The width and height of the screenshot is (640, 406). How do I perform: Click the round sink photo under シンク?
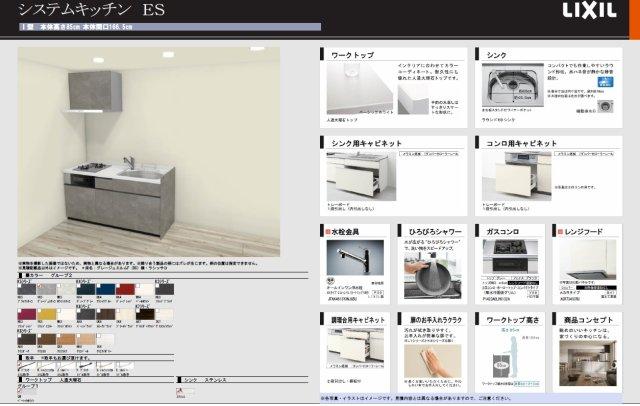(514, 84)
